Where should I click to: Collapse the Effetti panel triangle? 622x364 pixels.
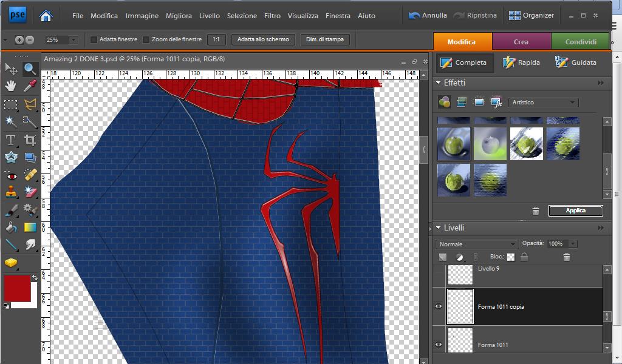click(439, 83)
